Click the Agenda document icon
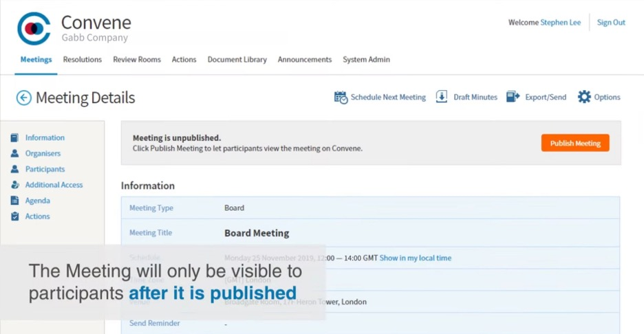 click(x=14, y=200)
